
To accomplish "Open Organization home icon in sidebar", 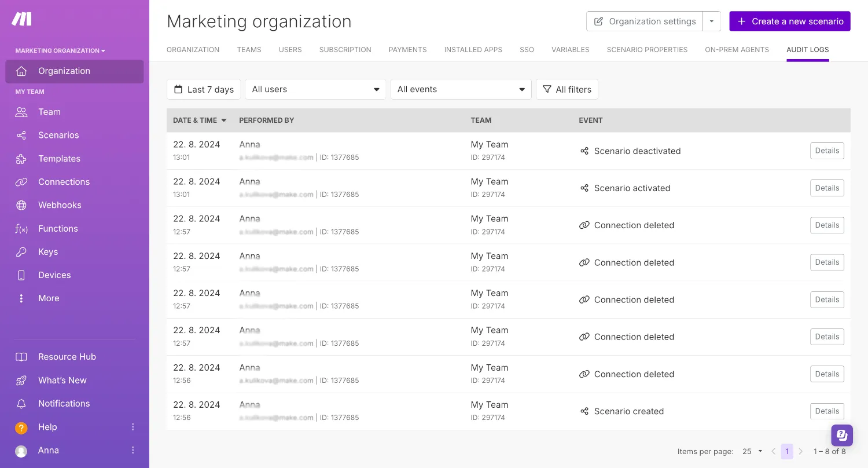I will click(x=21, y=71).
